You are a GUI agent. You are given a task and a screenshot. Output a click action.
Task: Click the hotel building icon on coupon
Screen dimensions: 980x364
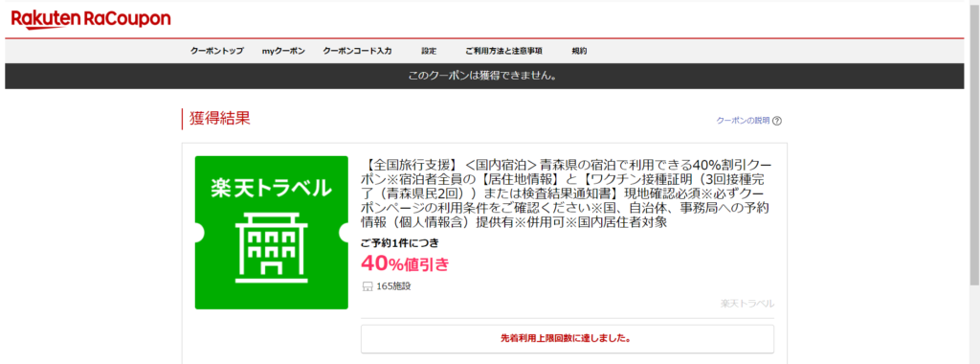pos(271,249)
